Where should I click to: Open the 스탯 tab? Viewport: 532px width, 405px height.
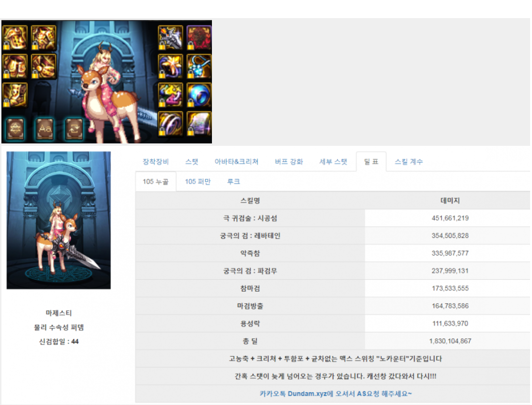pyautogui.click(x=191, y=162)
